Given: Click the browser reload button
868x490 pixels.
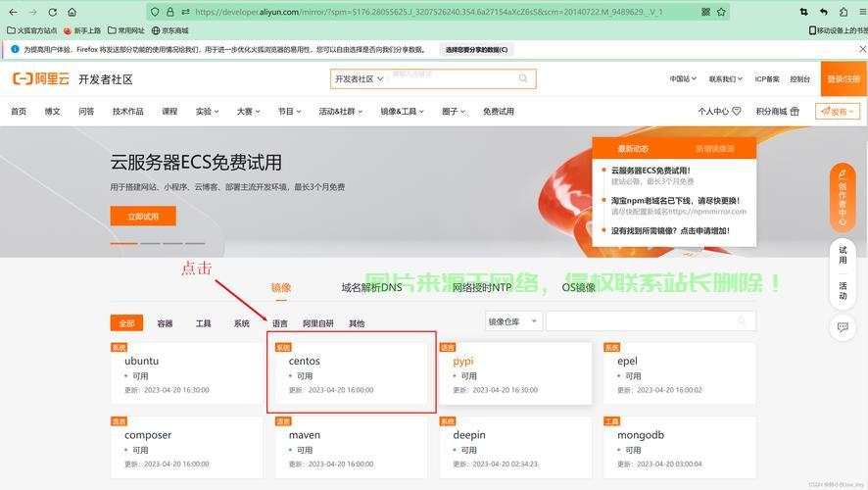Looking at the screenshot, I should (x=53, y=12).
